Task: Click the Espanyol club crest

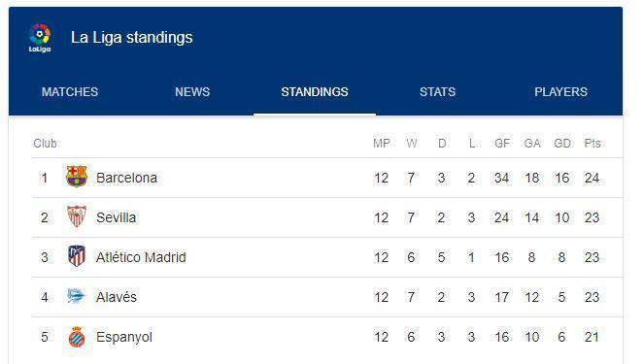Action: (x=77, y=337)
